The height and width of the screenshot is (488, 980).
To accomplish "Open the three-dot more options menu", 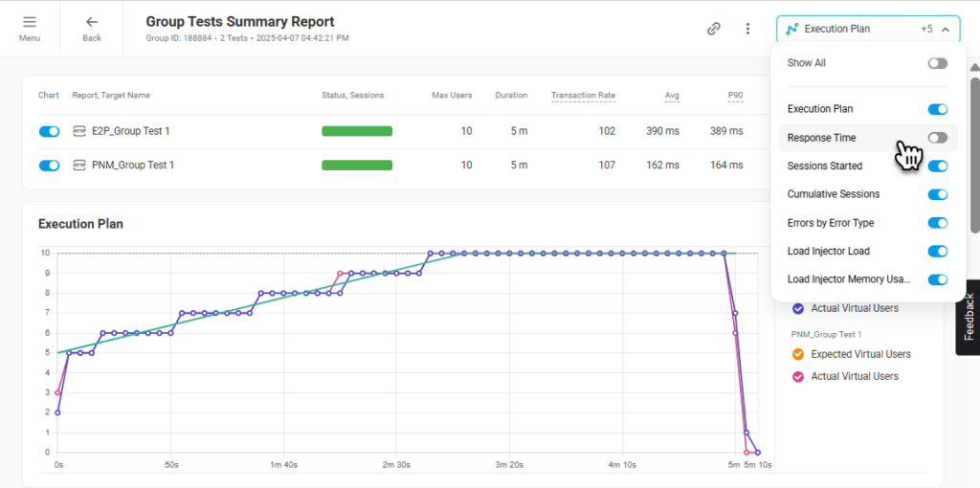I will pos(747,29).
